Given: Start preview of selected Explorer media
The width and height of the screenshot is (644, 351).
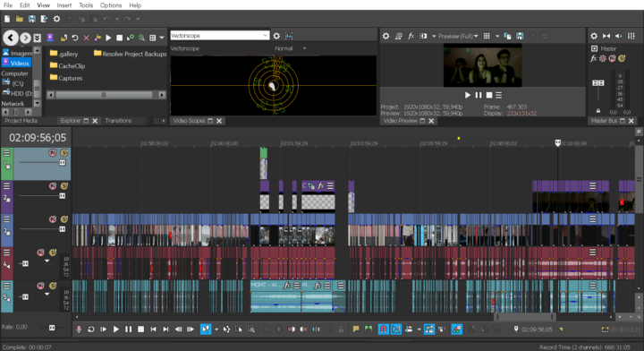Looking at the screenshot, I should (x=108, y=38).
